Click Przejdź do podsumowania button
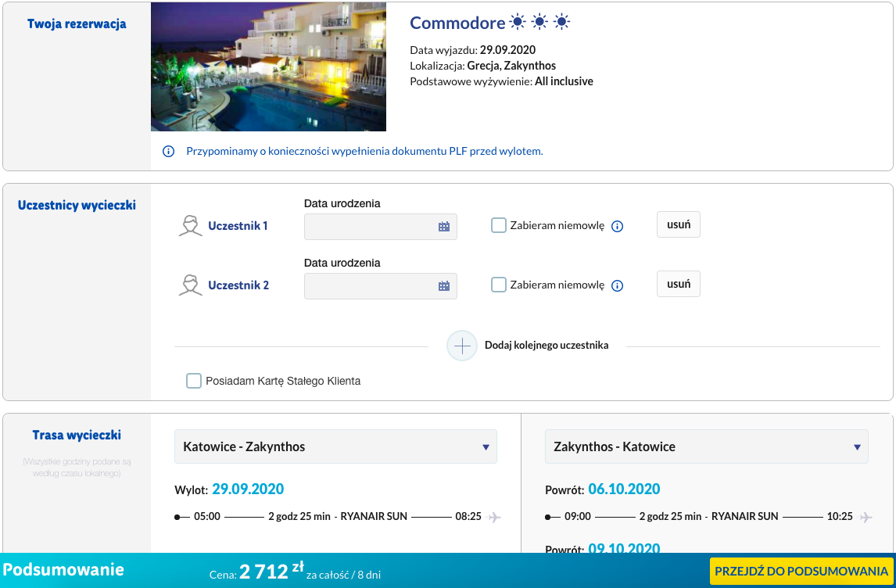 point(801,571)
